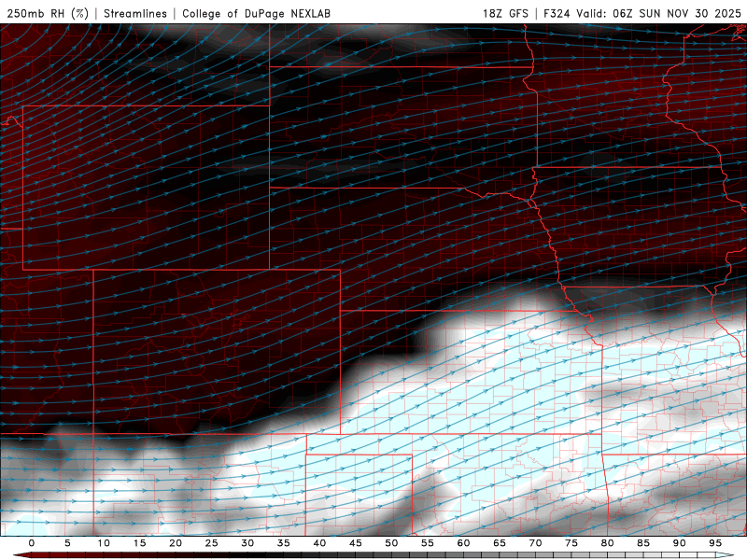Click the "Streamlines" label in header

point(135,13)
